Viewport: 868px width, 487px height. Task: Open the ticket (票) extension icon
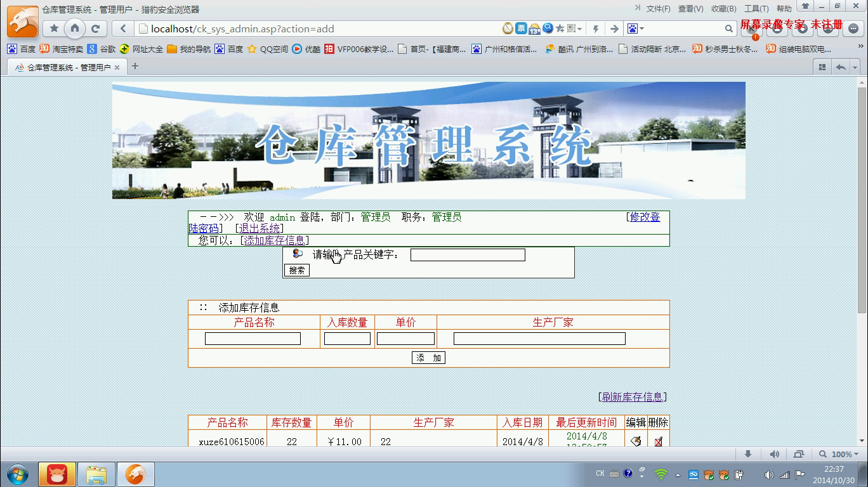521,29
